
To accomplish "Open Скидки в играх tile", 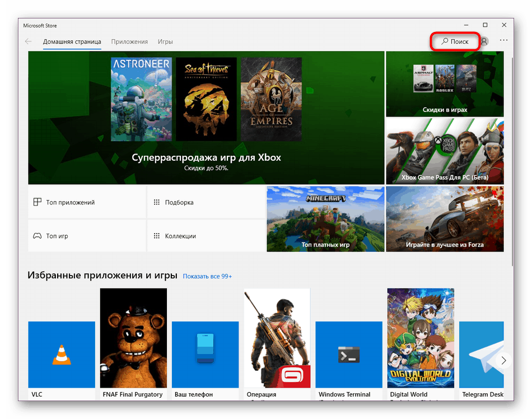I will [445, 84].
